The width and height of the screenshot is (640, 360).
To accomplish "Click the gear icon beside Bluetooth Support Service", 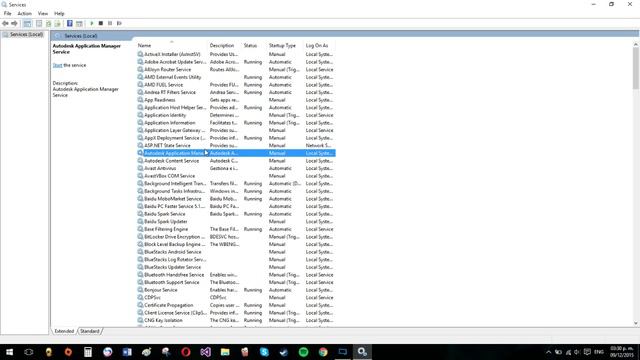I will (x=140, y=282).
